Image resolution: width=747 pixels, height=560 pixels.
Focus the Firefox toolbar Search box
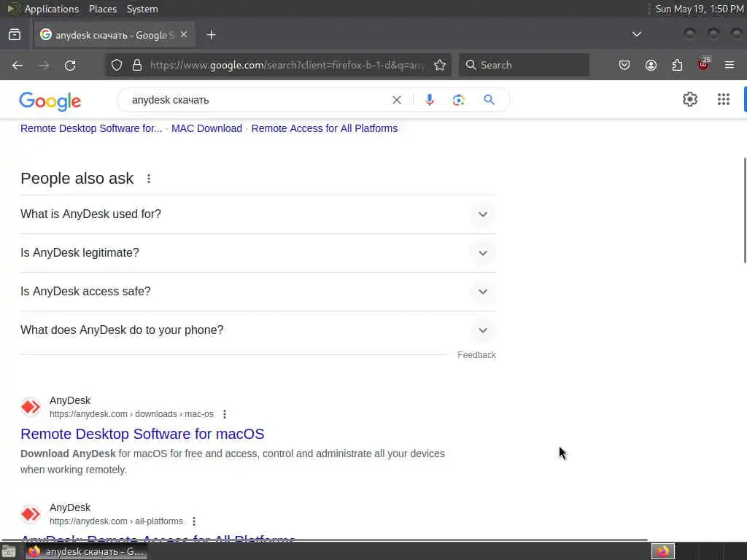[524, 65]
